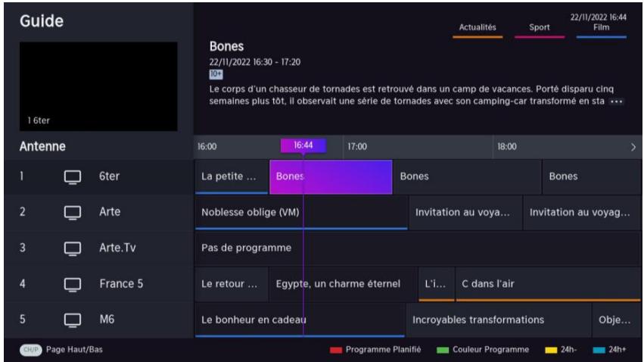Click the 22/11/2022 16:44 clock text
The height and width of the screenshot is (362, 644).
[x=598, y=17]
